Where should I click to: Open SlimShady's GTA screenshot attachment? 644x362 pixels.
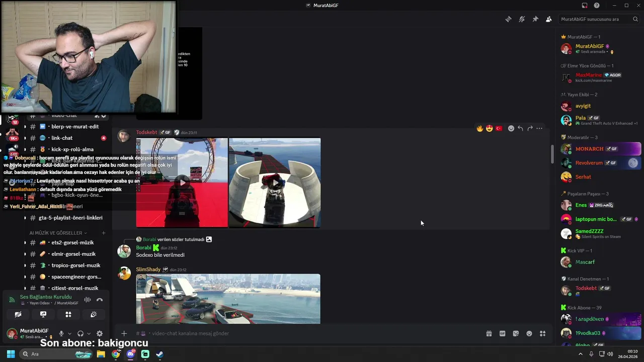(228, 299)
